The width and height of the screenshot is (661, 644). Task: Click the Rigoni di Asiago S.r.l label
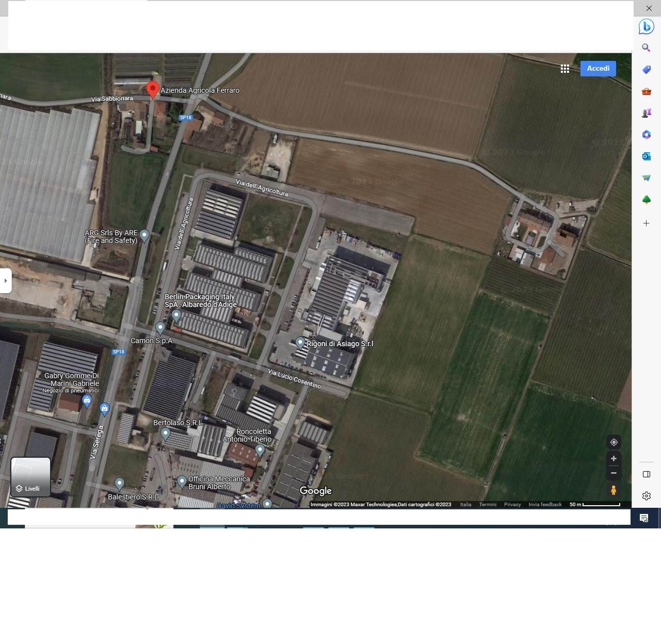pyautogui.click(x=340, y=344)
